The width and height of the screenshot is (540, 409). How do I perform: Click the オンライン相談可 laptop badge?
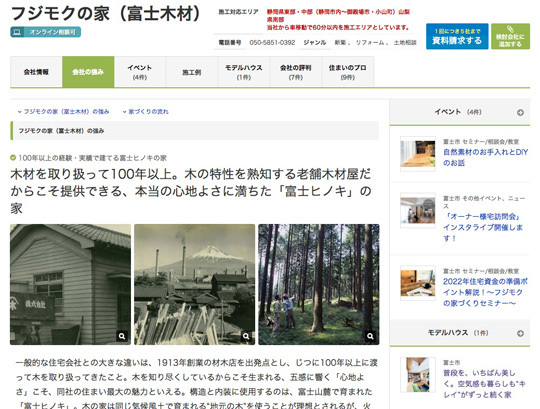coord(45,32)
